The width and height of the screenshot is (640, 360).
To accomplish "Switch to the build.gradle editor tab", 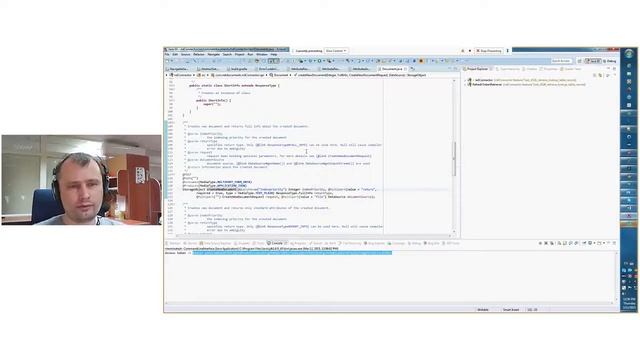I will click(239, 69).
